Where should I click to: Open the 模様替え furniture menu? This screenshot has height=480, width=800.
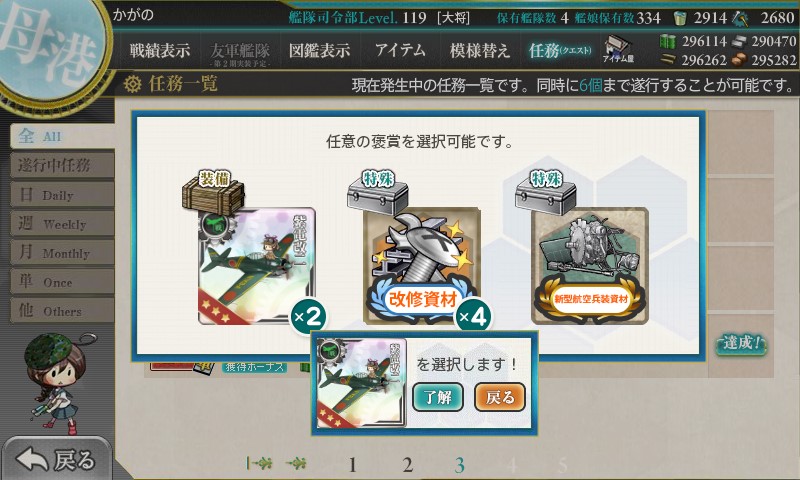[x=480, y=50]
